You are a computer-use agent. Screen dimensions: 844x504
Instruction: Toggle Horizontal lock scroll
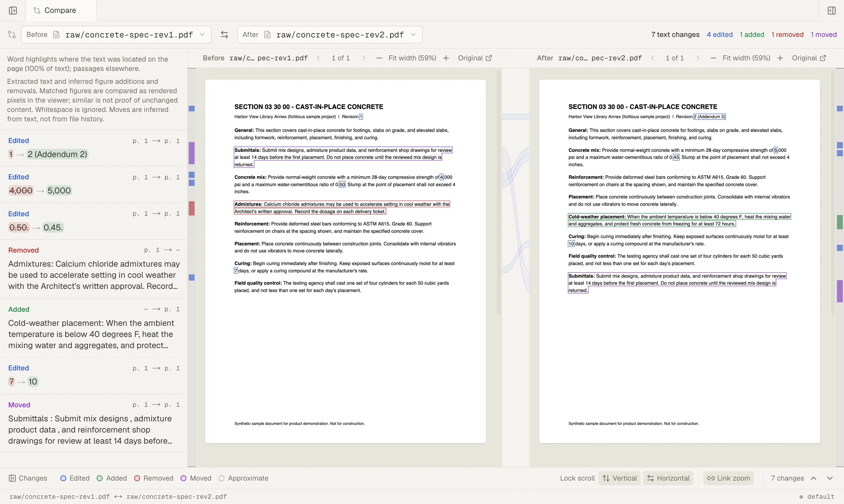point(668,478)
